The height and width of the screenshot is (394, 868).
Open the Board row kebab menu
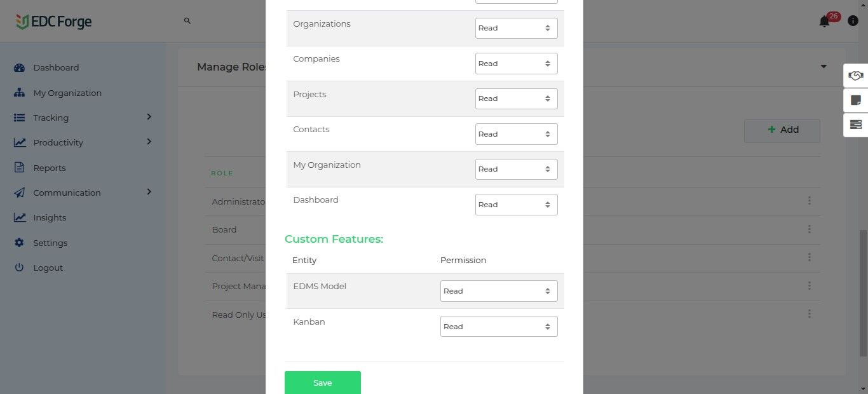coord(809,229)
